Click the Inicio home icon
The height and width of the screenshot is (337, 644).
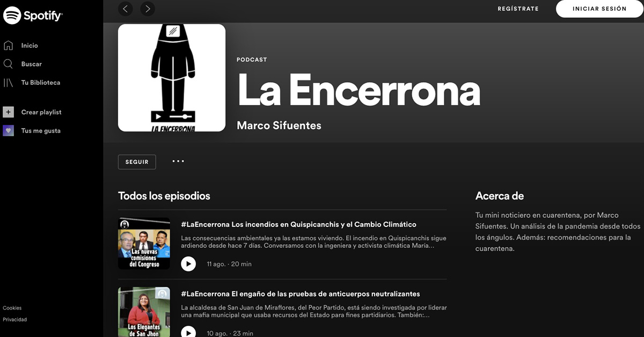[x=8, y=46]
